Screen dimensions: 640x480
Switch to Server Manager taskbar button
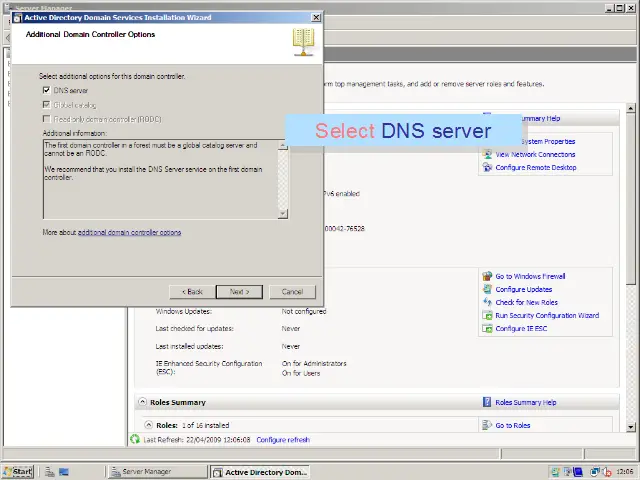(158, 472)
